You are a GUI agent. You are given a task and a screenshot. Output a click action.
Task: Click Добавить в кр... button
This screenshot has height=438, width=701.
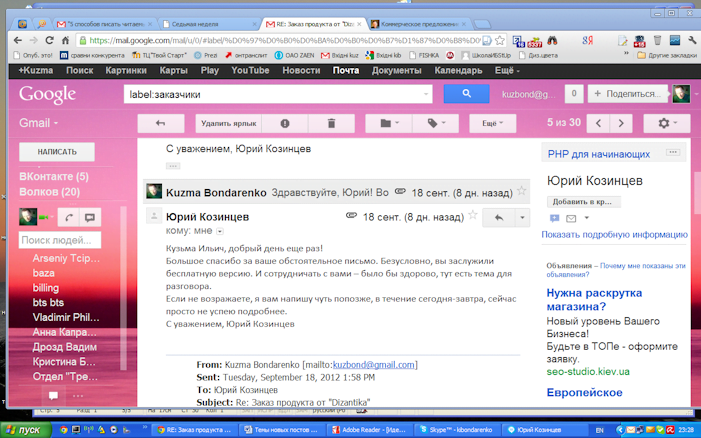pyautogui.click(x=583, y=202)
